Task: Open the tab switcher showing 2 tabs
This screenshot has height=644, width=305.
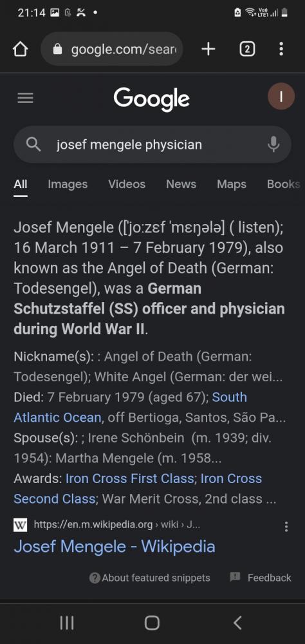Action: pos(246,50)
